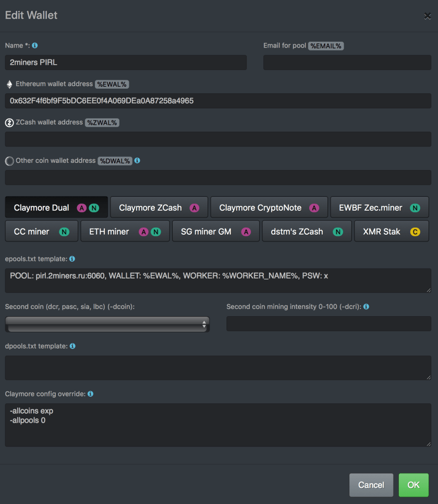
Task: Grab the config override textarea resize handle
Action: [x=429, y=443]
